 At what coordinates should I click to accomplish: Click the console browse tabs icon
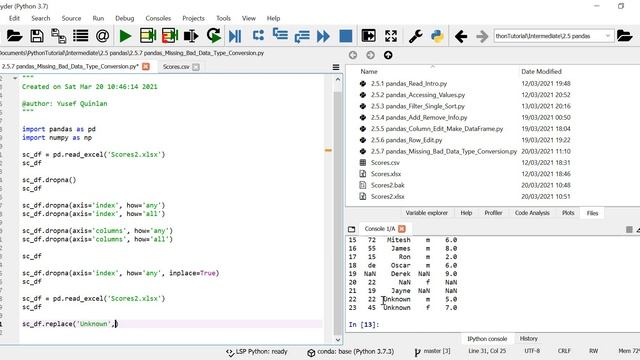point(351,229)
